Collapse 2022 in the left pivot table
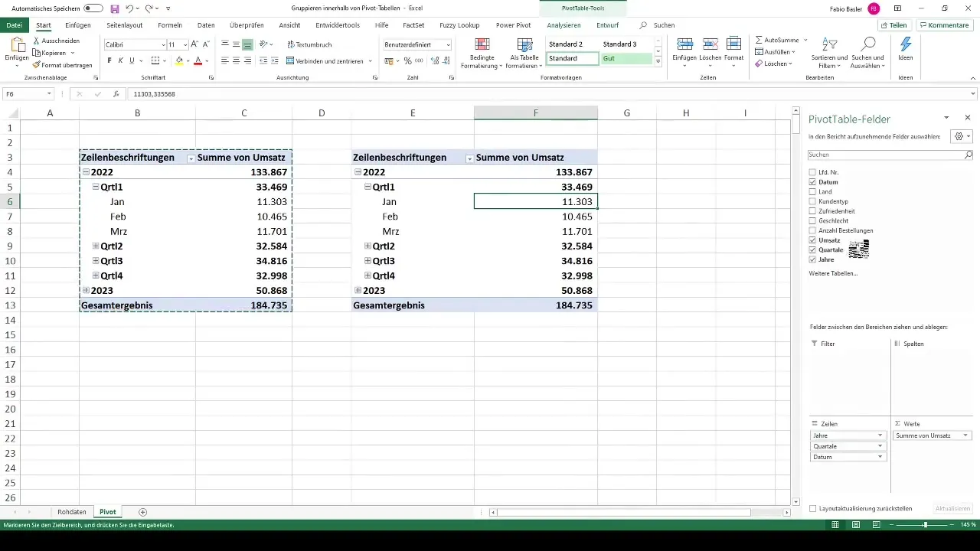980x551 pixels. pos(85,173)
